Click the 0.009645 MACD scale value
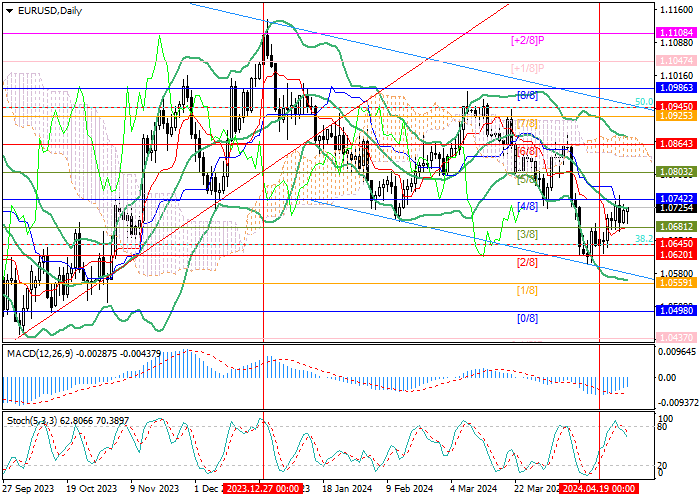 tap(677, 351)
